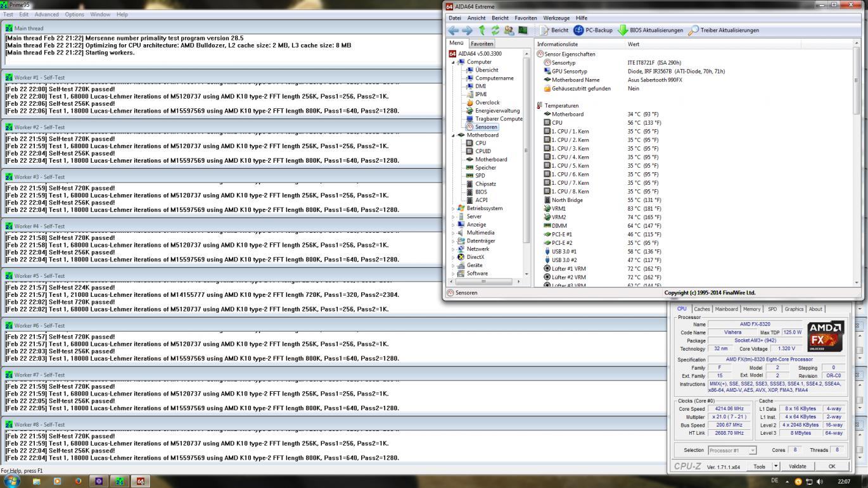868x488 pixels.
Task: Expand the Server tree node
Action: (453, 216)
